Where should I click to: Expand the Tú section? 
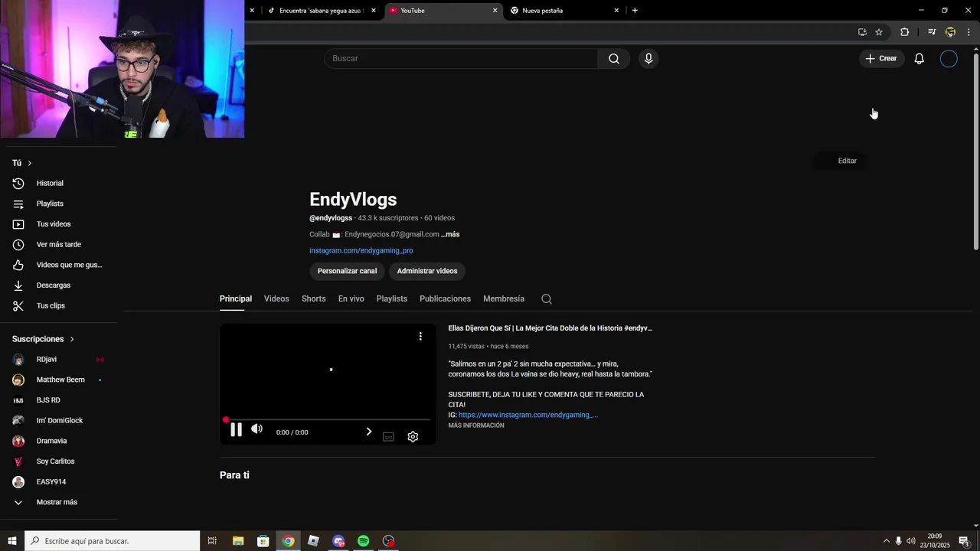22,163
